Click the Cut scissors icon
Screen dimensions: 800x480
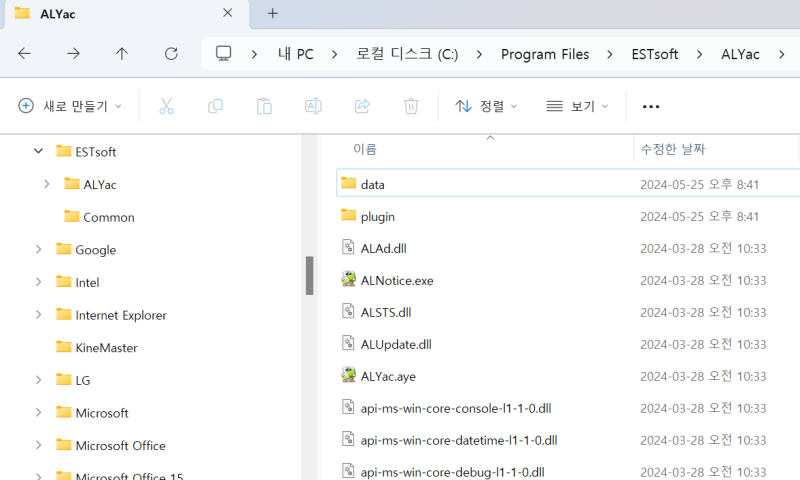pyautogui.click(x=166, y=106)
